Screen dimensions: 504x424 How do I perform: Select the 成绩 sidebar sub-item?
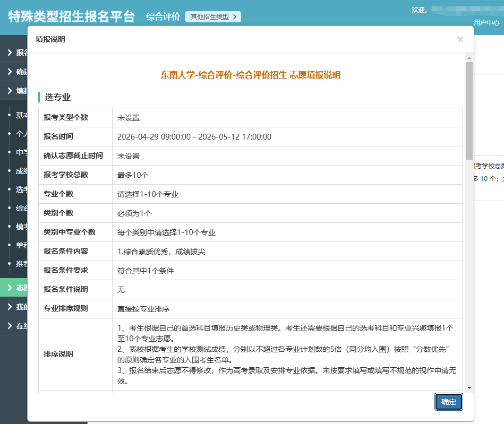point(22,171)
